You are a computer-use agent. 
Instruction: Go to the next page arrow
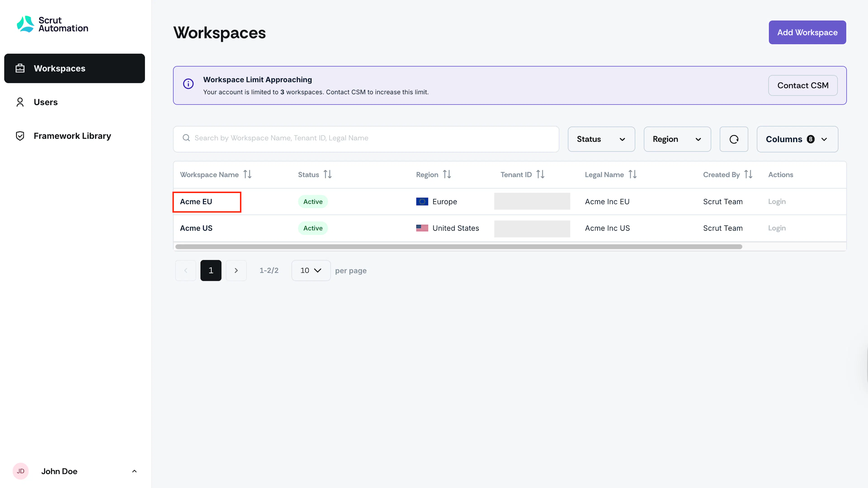[x=236, y=270]
